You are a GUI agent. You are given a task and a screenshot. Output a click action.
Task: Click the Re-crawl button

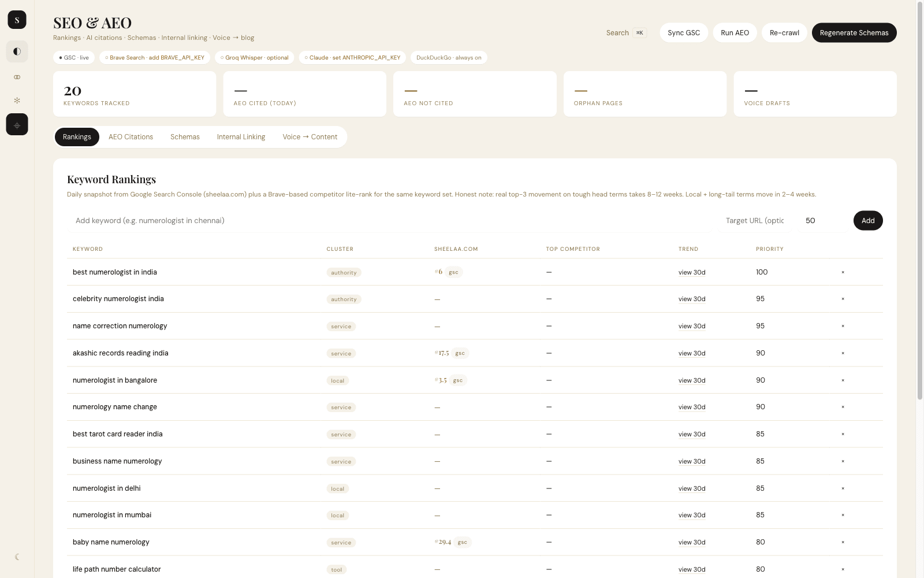click(784, 33)
